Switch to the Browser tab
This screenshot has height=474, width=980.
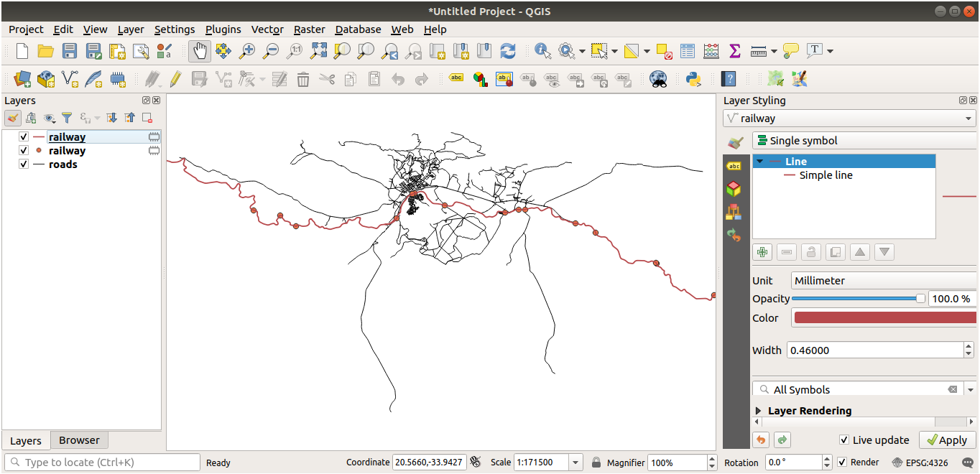(79, 440)
